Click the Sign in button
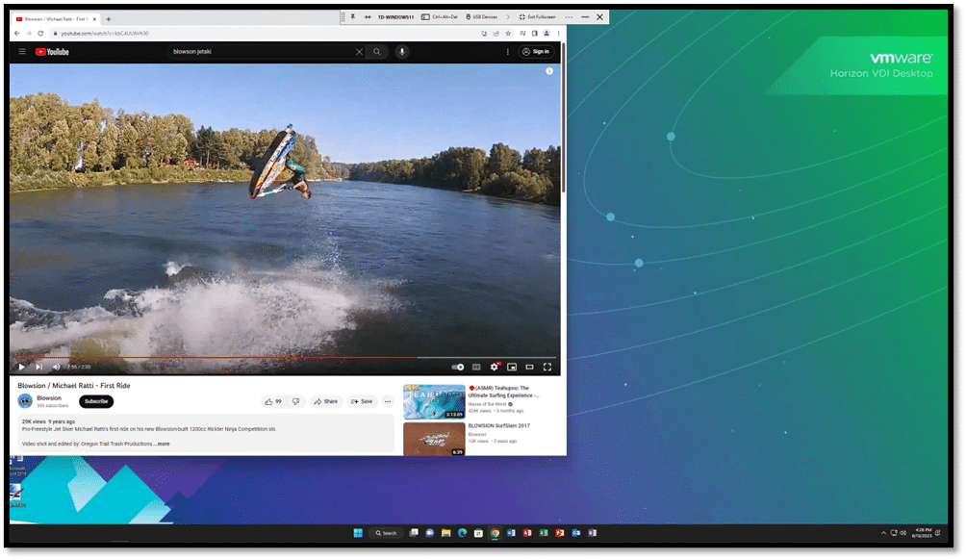 (x=536, y=52)
